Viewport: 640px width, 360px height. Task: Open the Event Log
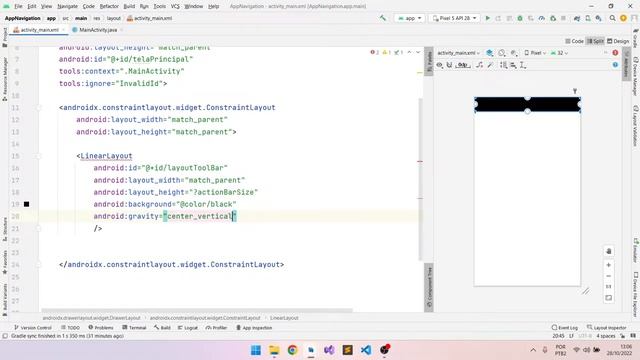(x=564, y=328)
